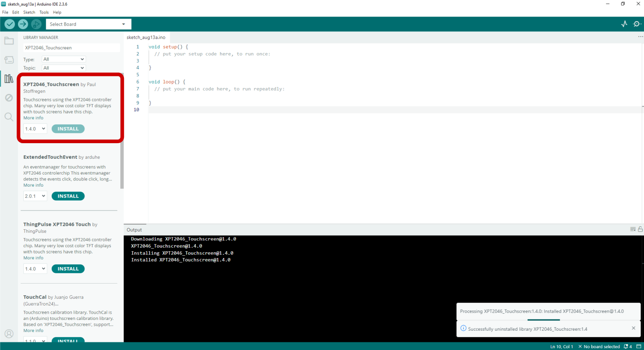644x350 pixels.
Task: Click the 'put your setup code here' comment
Action: tap(212, 54)
